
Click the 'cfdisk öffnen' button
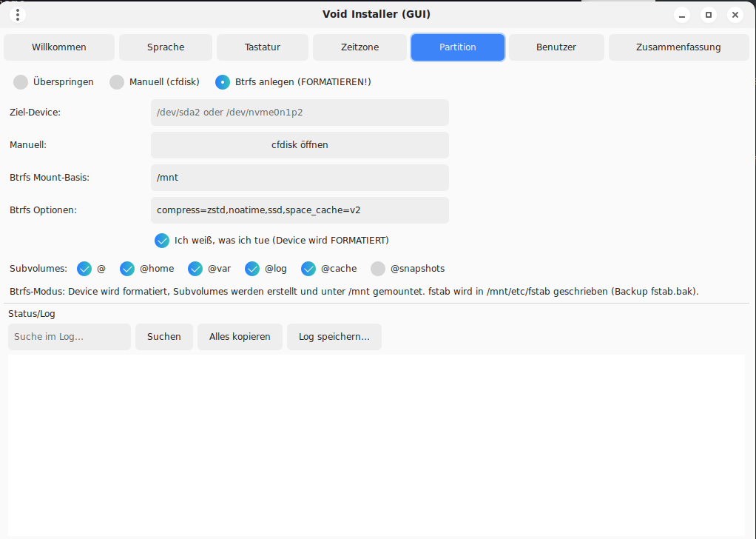(x=300, y=145)
